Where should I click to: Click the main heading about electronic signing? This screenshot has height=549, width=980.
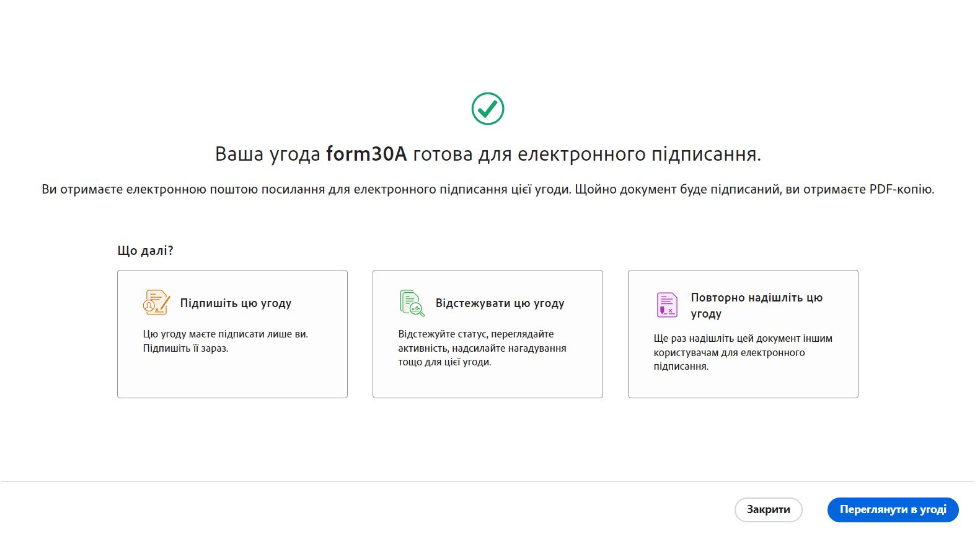click(x=489, y=154)
